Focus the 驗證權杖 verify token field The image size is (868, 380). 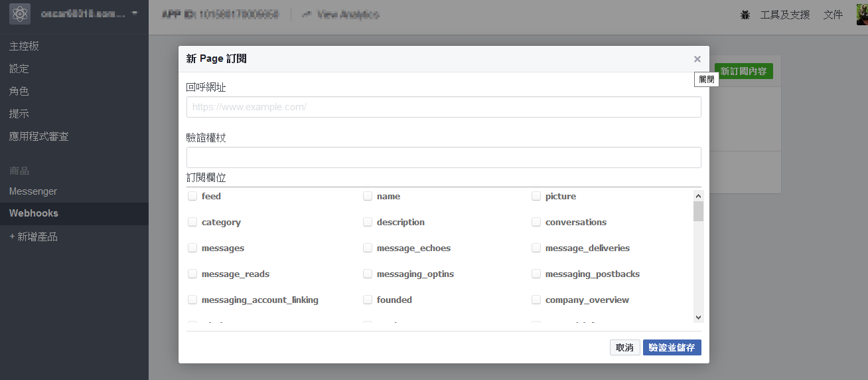(x=443, y=157)
